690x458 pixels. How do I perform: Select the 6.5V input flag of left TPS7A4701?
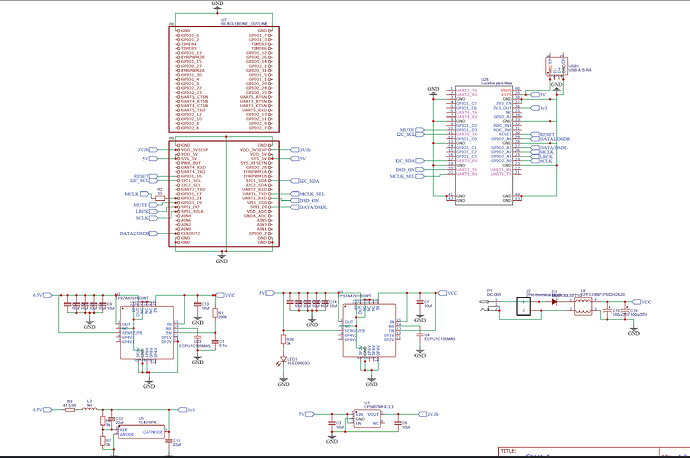click(x=48, y=295)
